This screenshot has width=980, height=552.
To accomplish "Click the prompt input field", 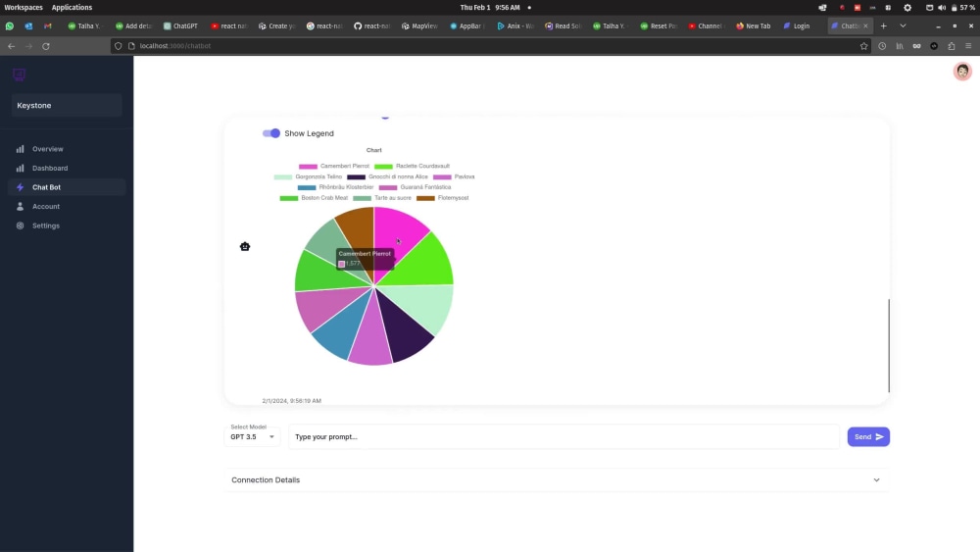I will click(563, 436).
